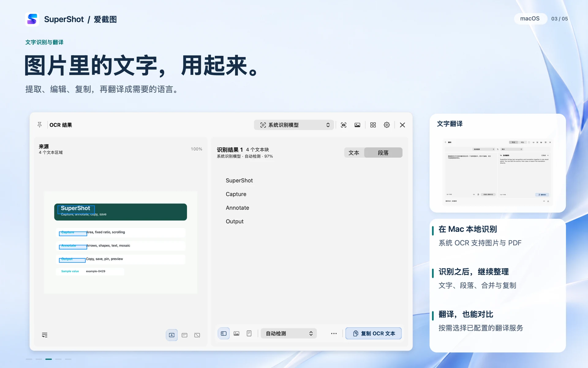Click the 03 / 05 page counter
This screenshot has height=368, width=588.
(x=560, y=19)
